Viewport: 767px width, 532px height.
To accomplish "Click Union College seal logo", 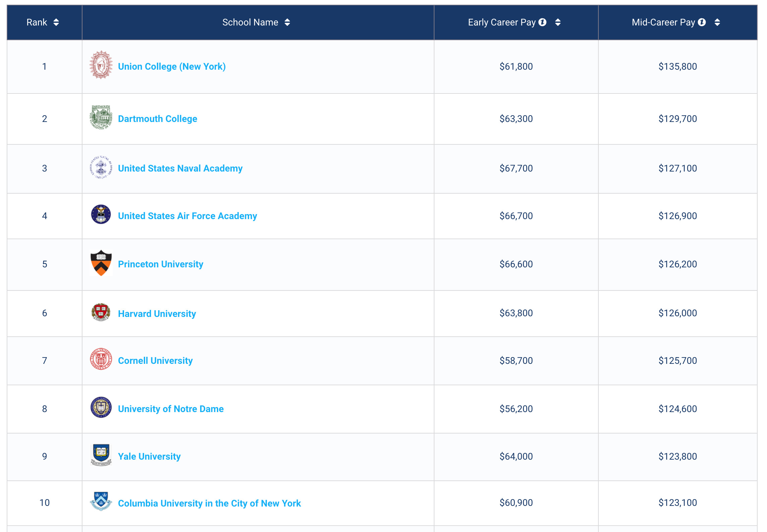I will pos(101,65).
